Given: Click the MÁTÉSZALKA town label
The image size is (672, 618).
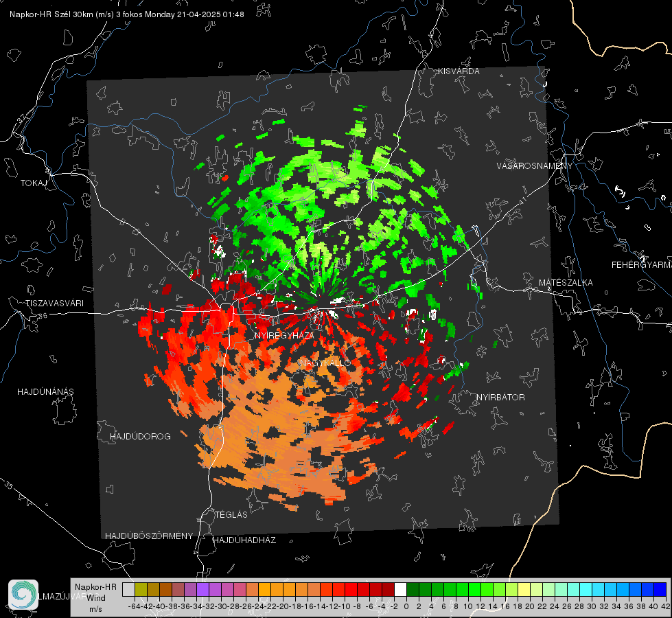Looking at the screenshot, I should click(x=566, y=283).
